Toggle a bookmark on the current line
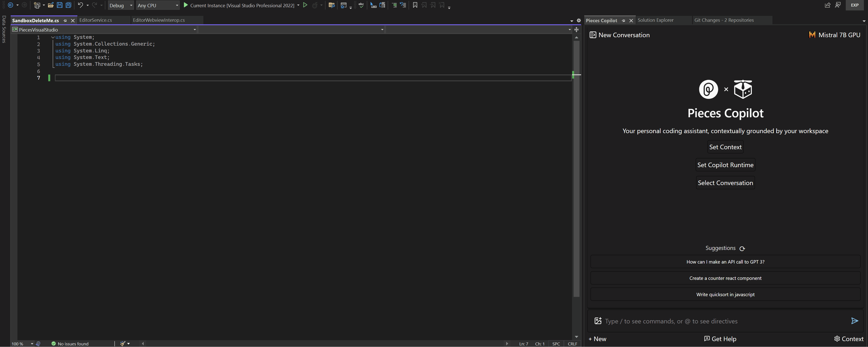 [415, 5]
